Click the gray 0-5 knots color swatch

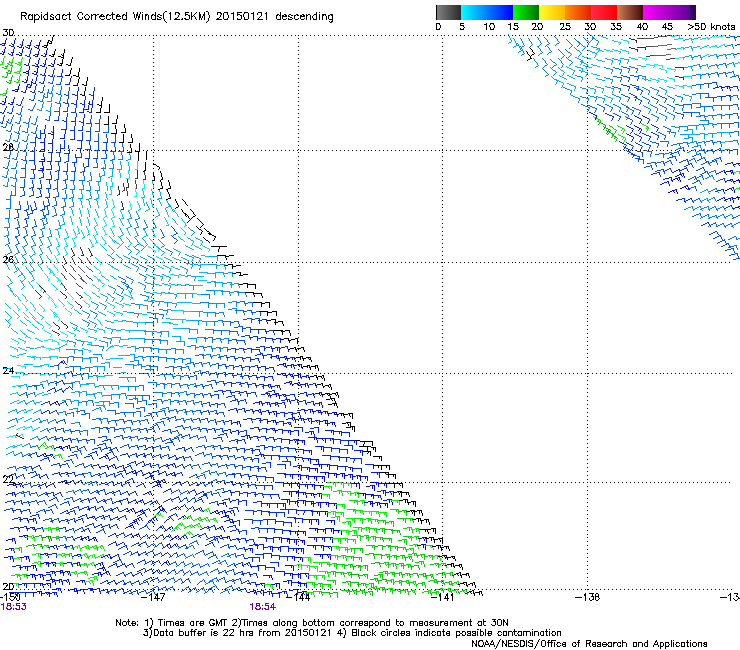[448, 12]
